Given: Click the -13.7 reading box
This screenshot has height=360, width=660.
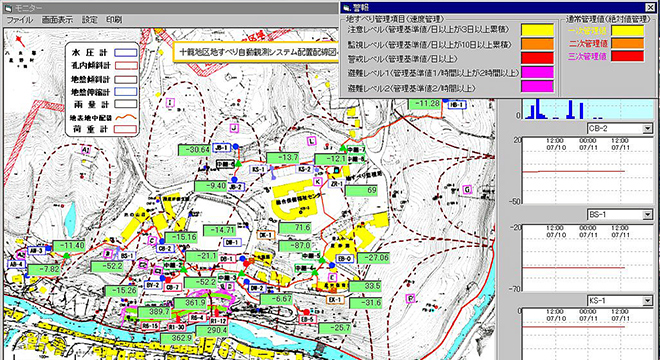Looking at the screenshot, I should click(x=282, y=158).
